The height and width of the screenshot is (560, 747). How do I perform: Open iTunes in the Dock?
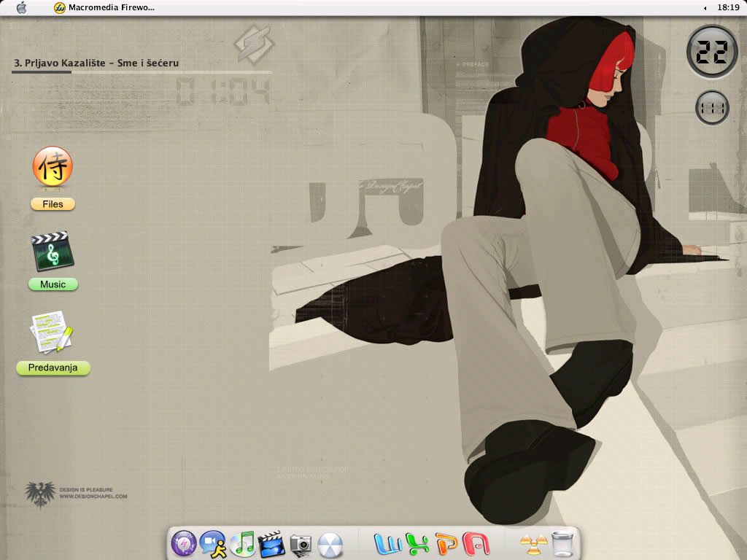coord(242,544)
